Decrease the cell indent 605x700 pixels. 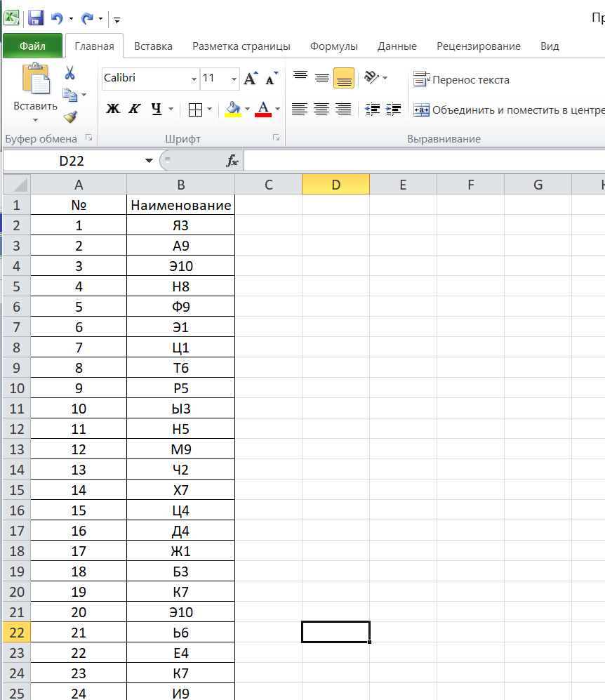pos(372,109)
